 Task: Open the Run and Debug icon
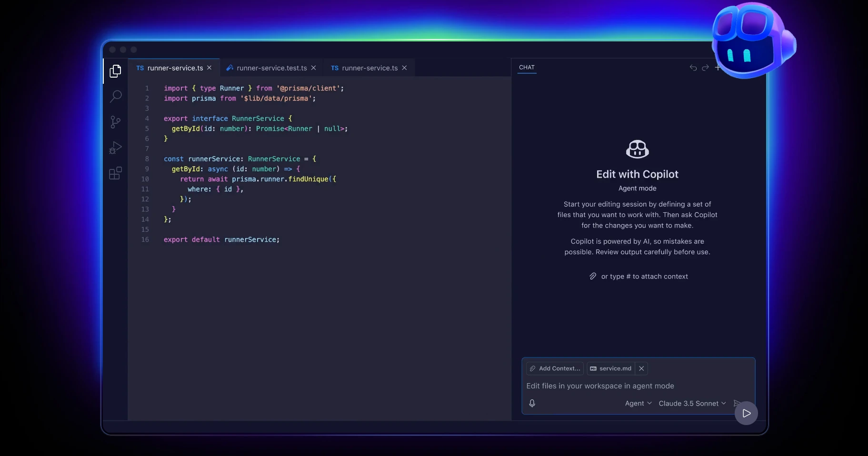click(115, 148)
